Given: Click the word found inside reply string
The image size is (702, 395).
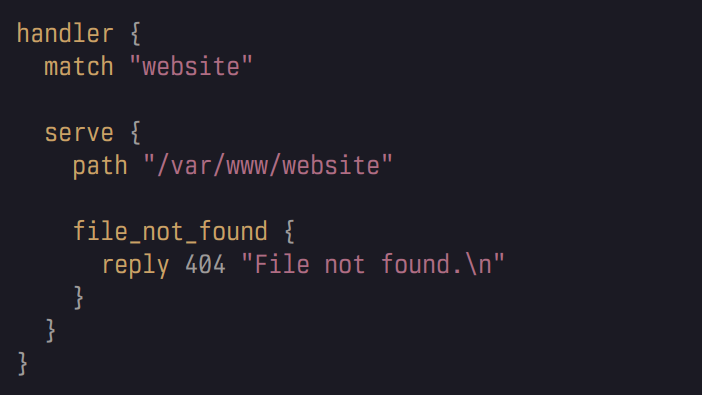Looking at the screenshot, I should point(416,264).
